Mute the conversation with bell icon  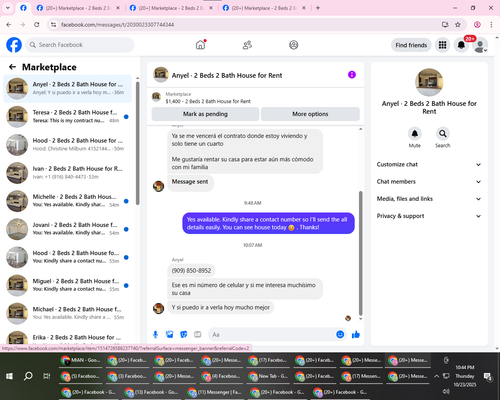415,134
